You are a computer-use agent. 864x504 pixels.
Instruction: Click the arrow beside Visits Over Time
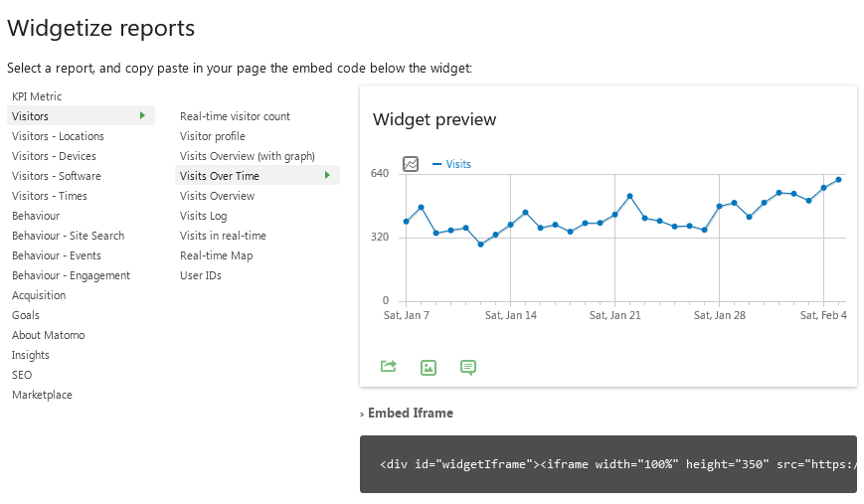(x=327, y=176)
